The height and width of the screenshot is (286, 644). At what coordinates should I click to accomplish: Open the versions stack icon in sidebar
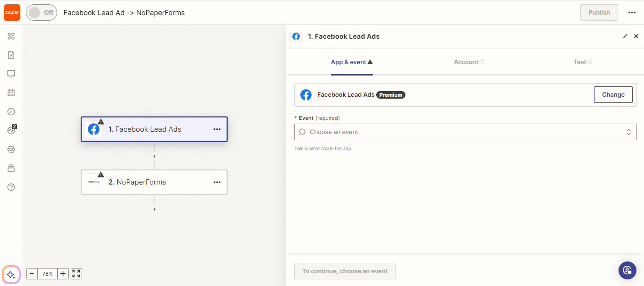pyautogui.click(x=11, y=168)
